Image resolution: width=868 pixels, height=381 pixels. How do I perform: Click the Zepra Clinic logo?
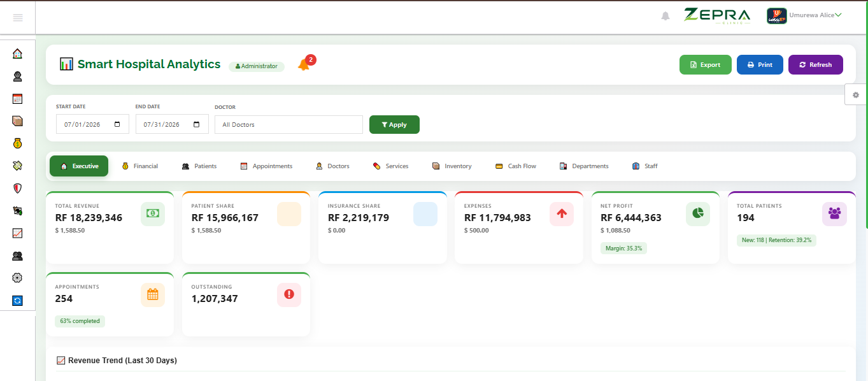point(717,15)
